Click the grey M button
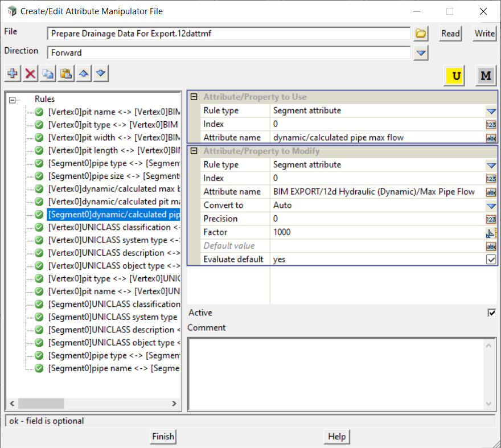This screenshot has width=501, height=448. 486,76
